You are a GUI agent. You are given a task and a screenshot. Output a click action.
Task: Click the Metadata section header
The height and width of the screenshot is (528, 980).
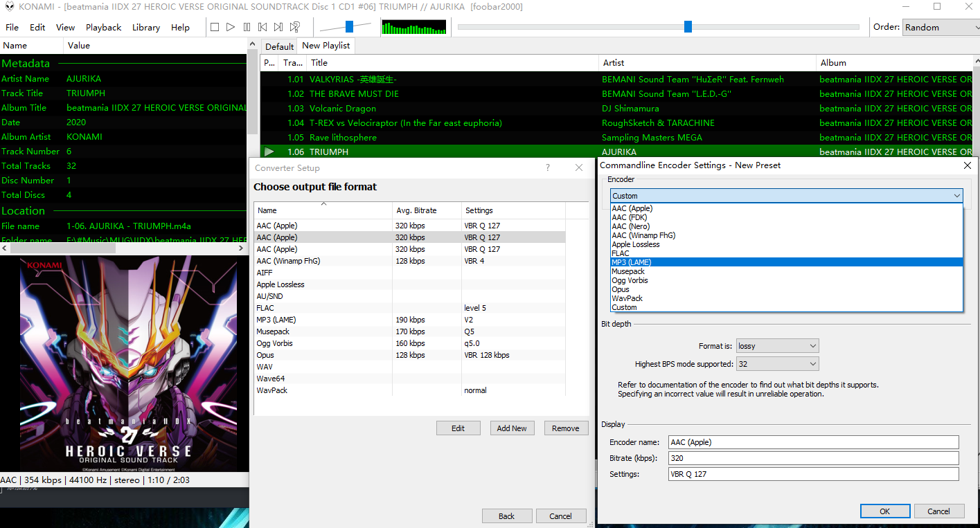point(26,63)
